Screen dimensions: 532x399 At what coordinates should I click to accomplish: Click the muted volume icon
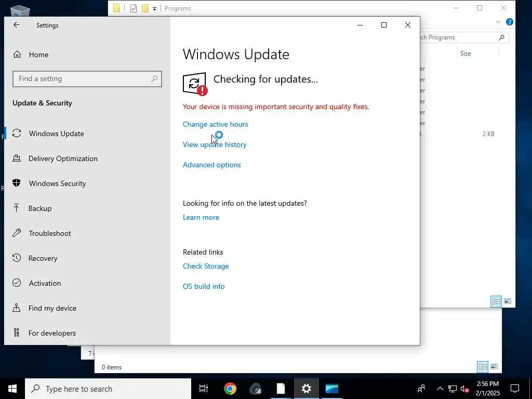click(464, 389)
